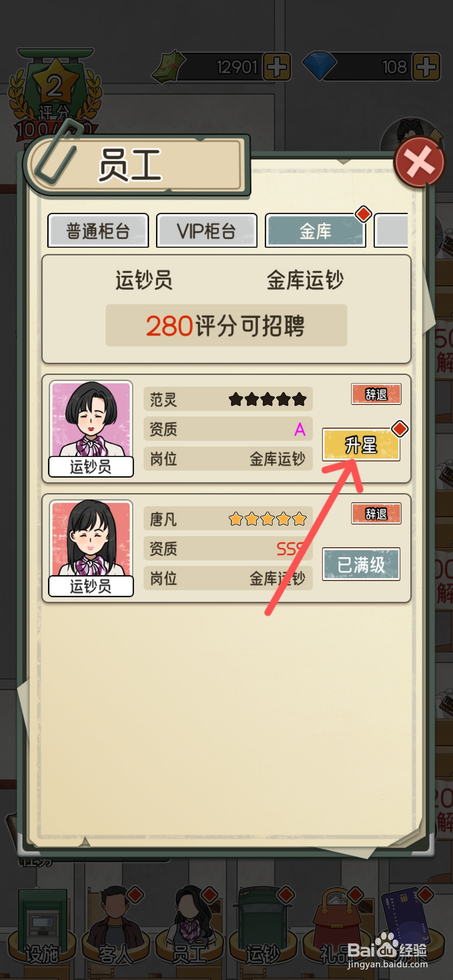Click 升星 to upgrade 范灵's stars
This screenshot has width=453, height=980.
pyautogui.click(x=361, y=445)
